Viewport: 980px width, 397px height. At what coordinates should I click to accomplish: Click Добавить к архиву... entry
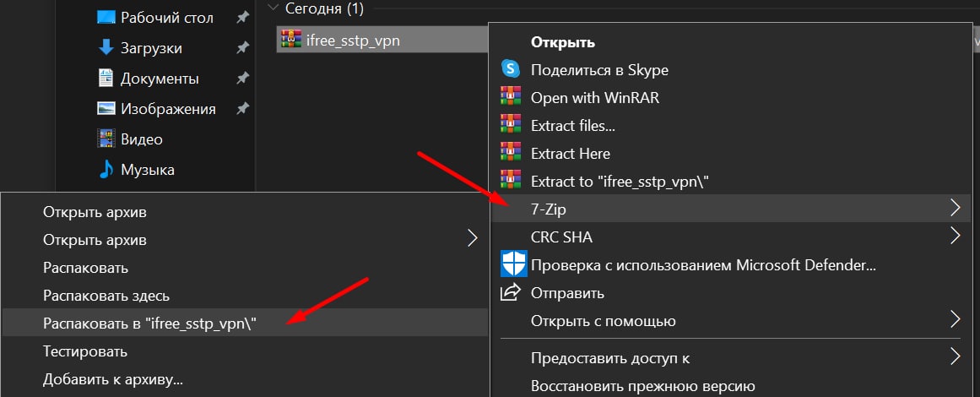[x=113, y=379]
